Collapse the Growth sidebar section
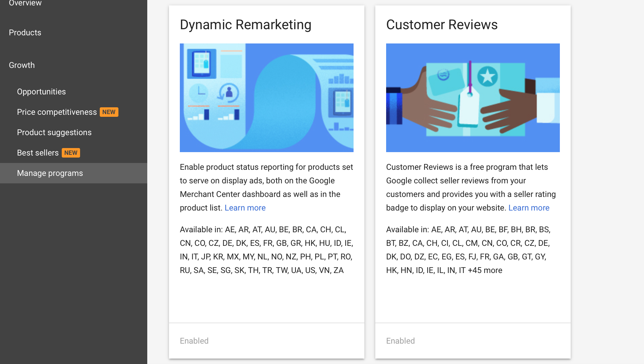The width and height of the screenshot is (644, 364). point(22,65)
